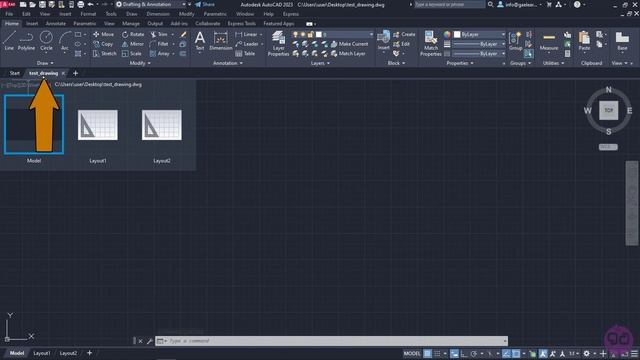Open the Drafting & Annotation workspace dropdown
640x360 pixels.
tap(151, 4)
